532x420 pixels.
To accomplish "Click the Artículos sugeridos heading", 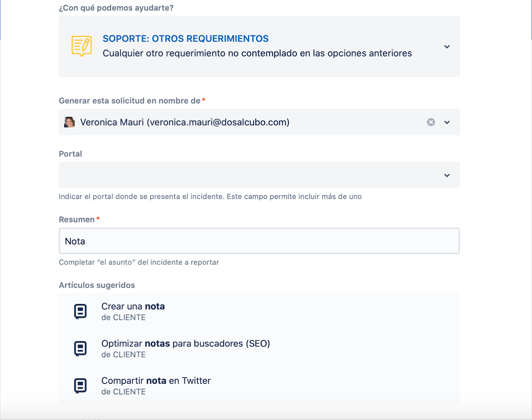I will 97,285.
